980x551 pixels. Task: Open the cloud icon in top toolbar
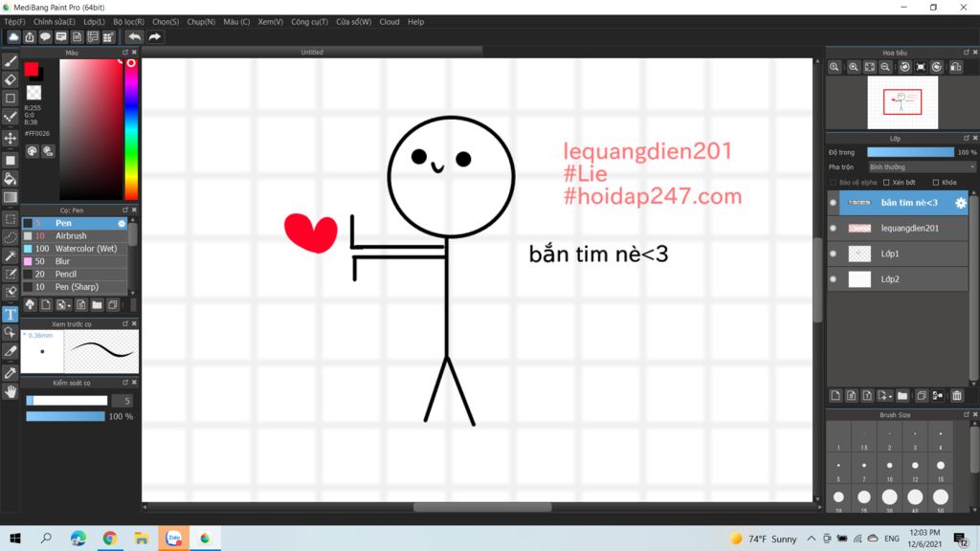tap(13, 37)
